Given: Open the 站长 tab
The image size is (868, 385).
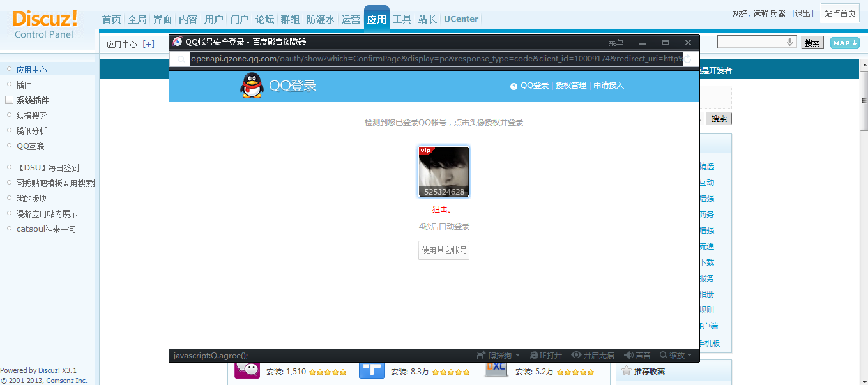Looking at the screenshot, I should click(428, 19).
